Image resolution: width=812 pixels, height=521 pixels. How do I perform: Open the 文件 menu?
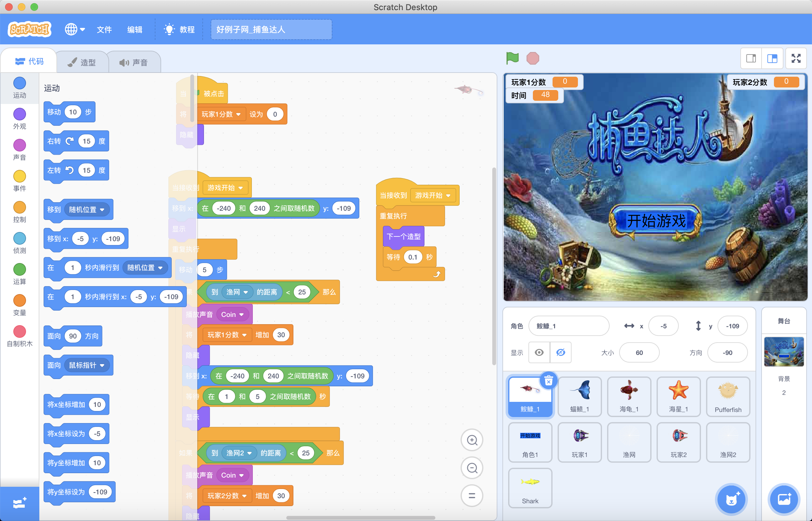click(x=104, y=30)
